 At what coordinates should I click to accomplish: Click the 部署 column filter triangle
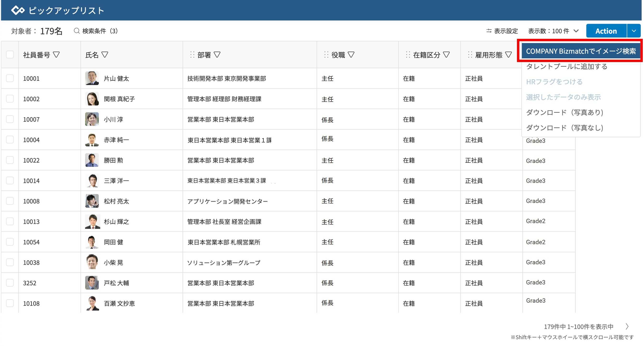coord(217,55)
